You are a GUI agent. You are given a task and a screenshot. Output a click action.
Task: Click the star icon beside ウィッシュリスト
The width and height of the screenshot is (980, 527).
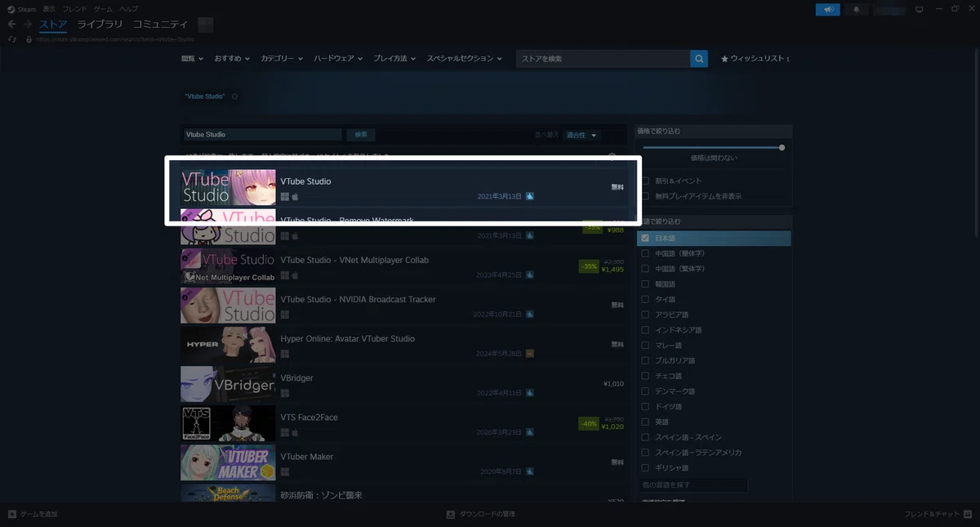724,59
